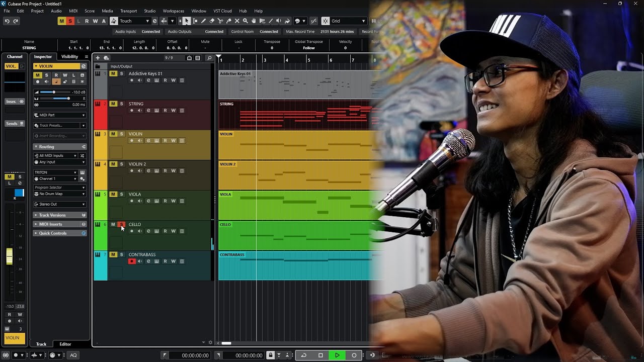
Task: Unmute the VIOLIN track
Action: 113,134
